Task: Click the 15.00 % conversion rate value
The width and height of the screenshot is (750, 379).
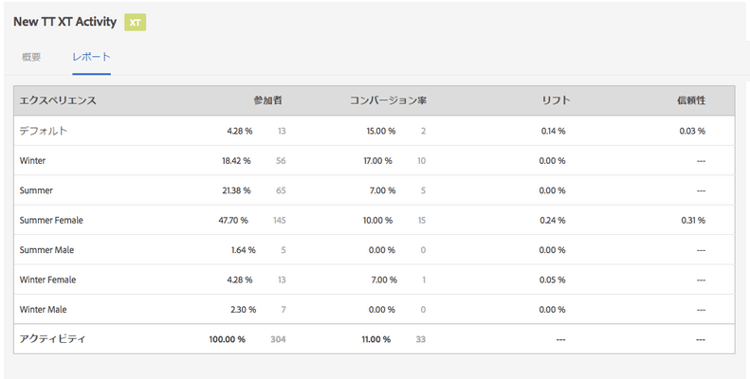Action: click(381, 131)
